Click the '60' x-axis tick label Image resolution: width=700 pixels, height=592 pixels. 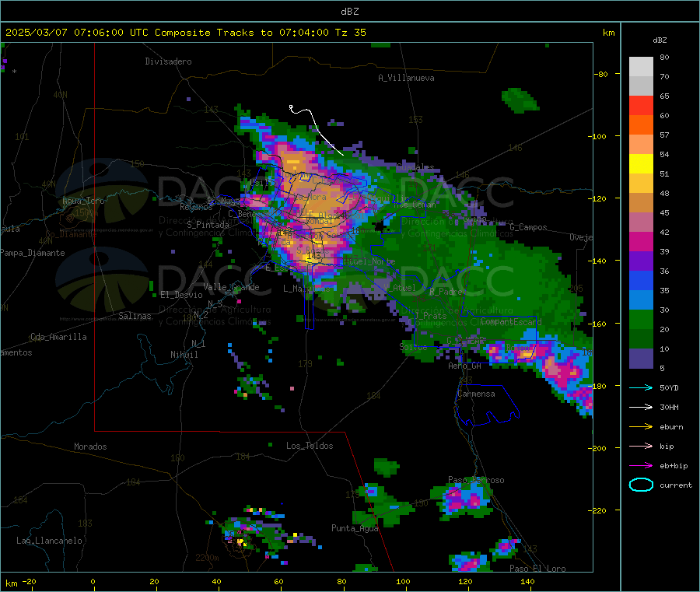[x=278, y=581]
